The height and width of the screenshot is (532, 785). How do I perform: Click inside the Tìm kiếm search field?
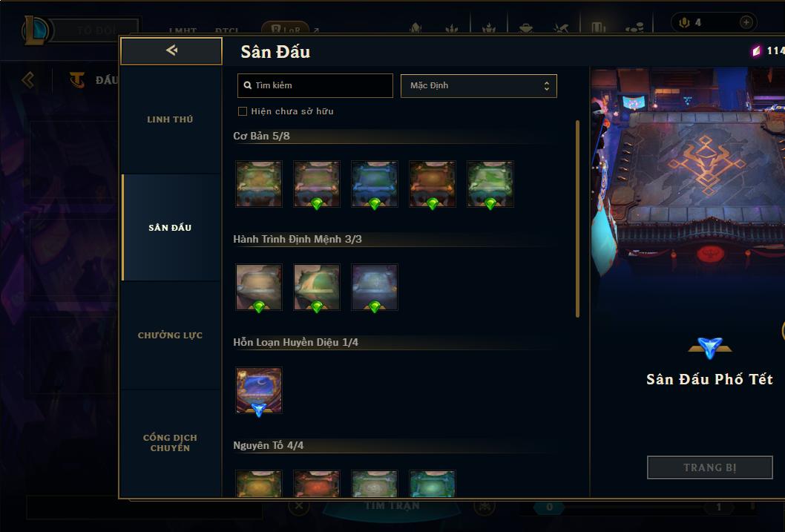coord(315,85)
